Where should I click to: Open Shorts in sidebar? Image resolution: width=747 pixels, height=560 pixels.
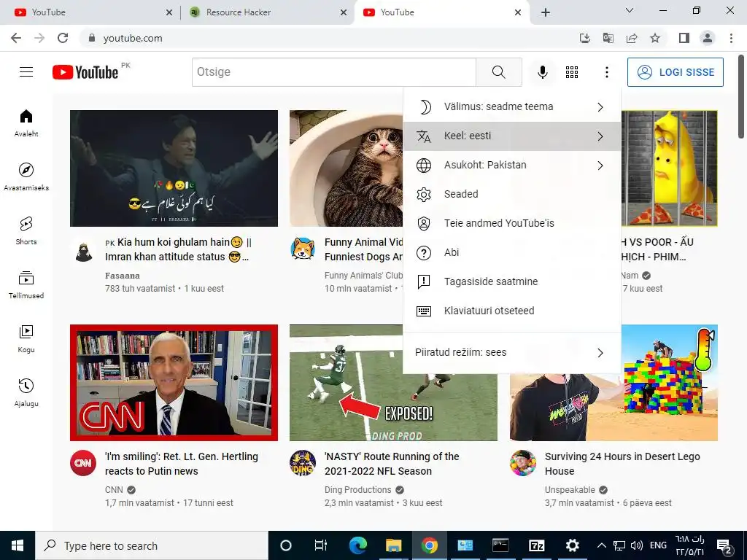pos(26,231)
